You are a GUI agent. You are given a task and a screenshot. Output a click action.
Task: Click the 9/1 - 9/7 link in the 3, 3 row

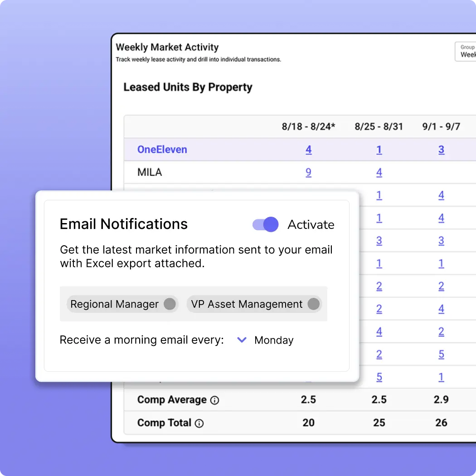pyautogui.click(x=441, y=240)
